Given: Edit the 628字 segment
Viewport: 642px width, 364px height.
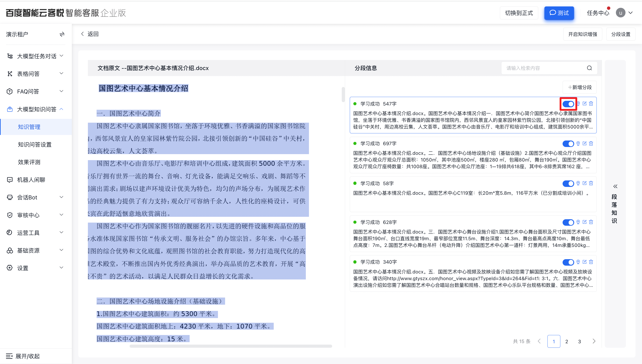Looking at the screenshot, I should point(584,222).
